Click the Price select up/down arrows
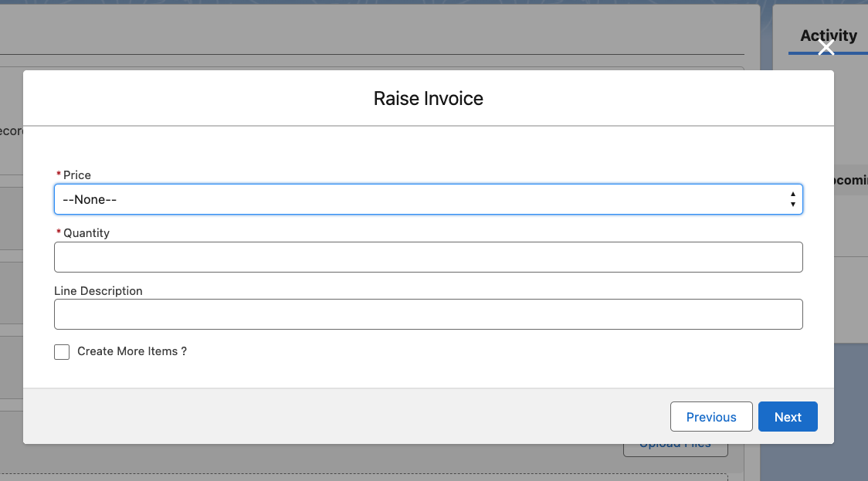This screenshot has height=481, width=868. pos(792,199)
